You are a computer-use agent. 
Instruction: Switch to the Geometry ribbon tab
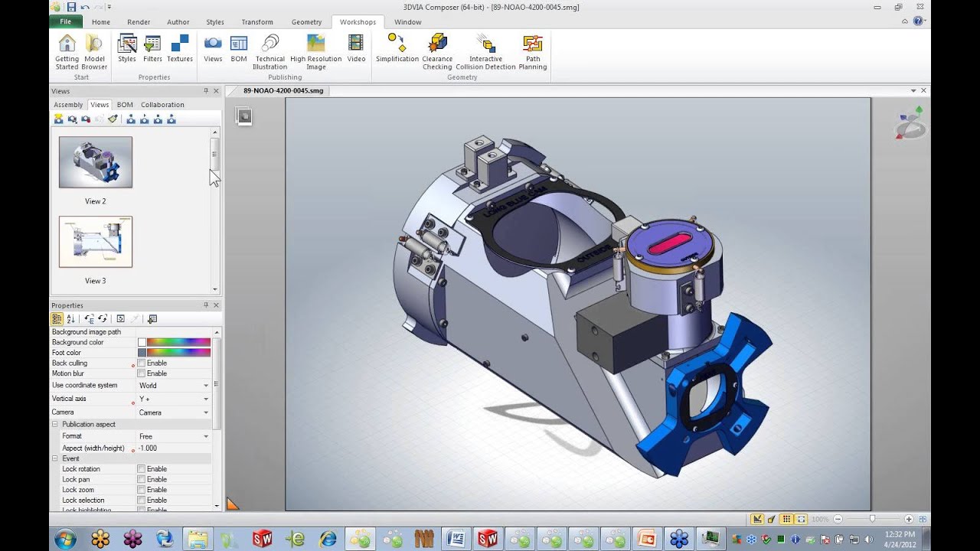click(306, 22)
